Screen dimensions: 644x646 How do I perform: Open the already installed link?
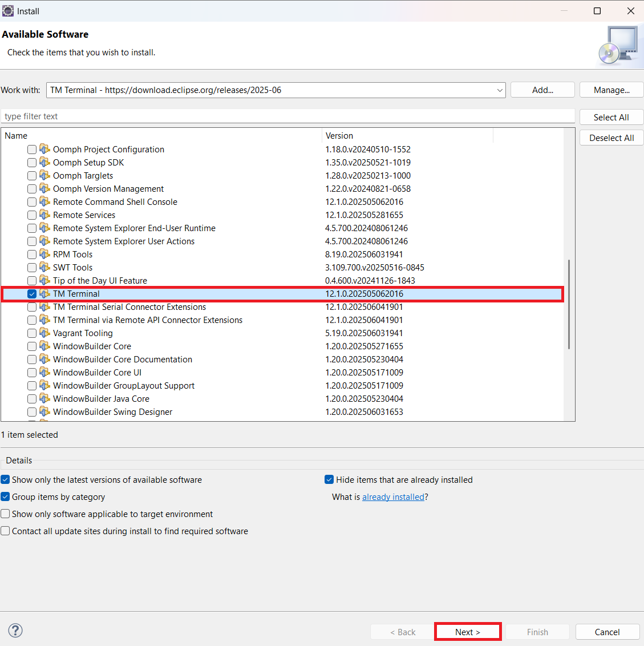[393, 497]
